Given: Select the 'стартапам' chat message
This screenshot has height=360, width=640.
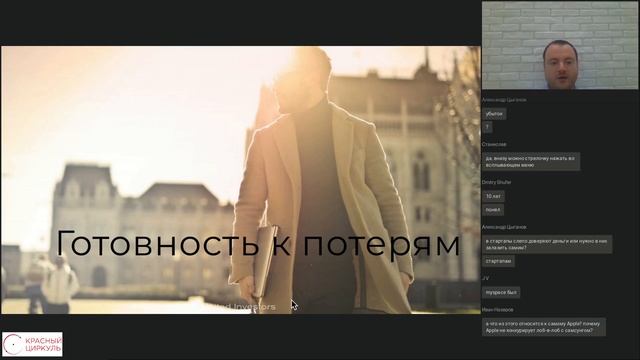Looking at the screenshot, I should coord(498,261).
